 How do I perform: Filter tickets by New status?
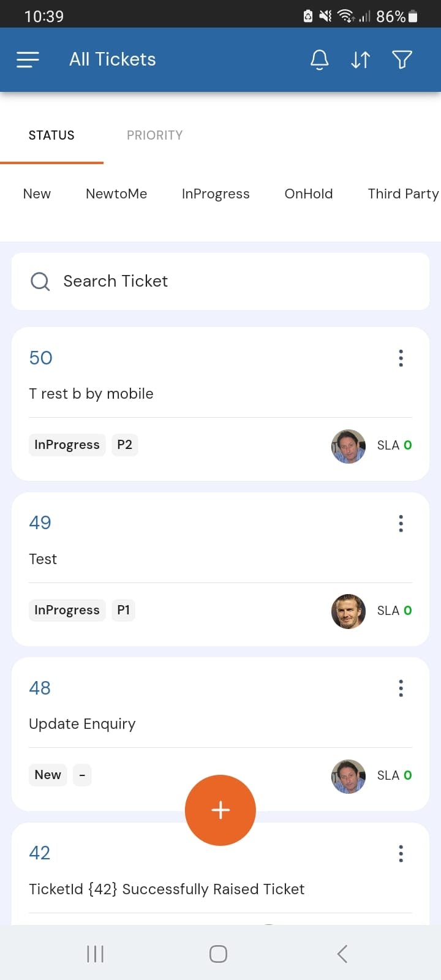(x=37, y=194)
